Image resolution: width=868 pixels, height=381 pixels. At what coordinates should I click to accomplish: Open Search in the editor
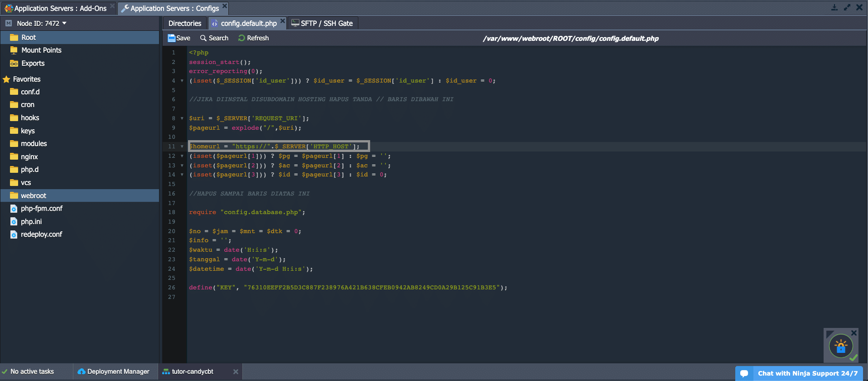214,38
